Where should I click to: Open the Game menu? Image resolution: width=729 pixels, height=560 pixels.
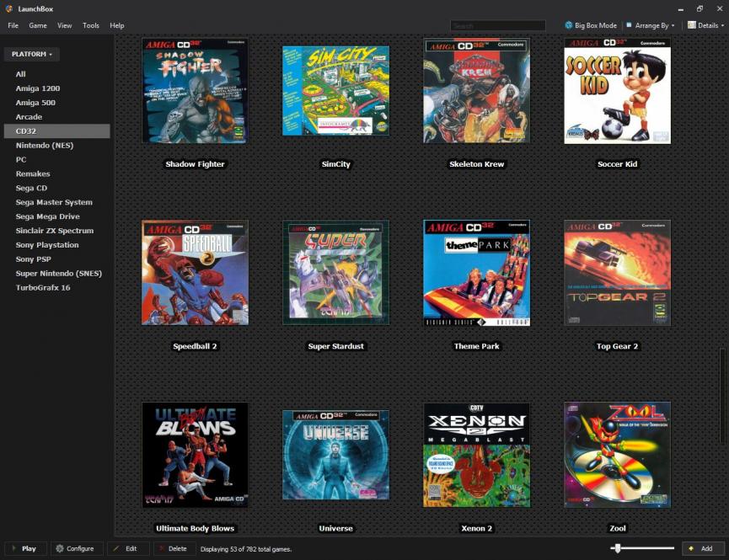(x=38, y=25)
